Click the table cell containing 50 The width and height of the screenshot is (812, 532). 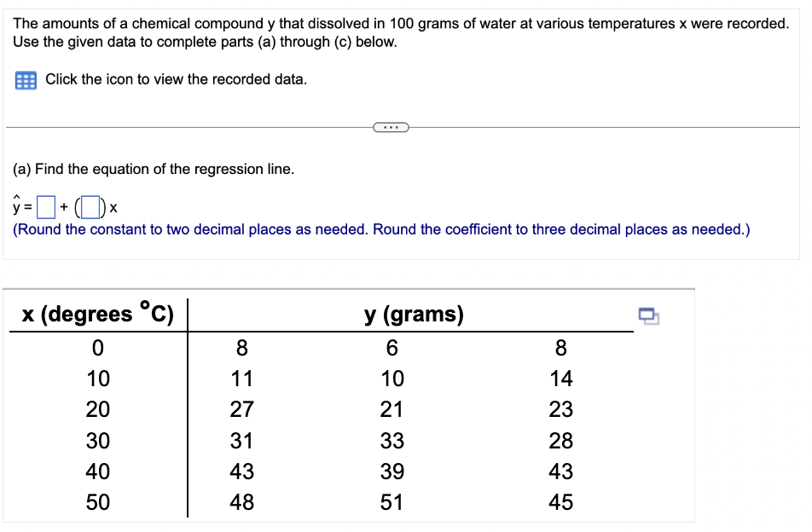point(97,502)
